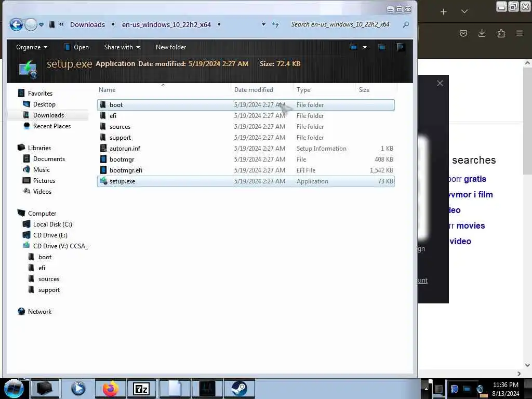Screen dimensions: 532x399
Task: Select the efi folder icon in file list
Action: (103, 116)
